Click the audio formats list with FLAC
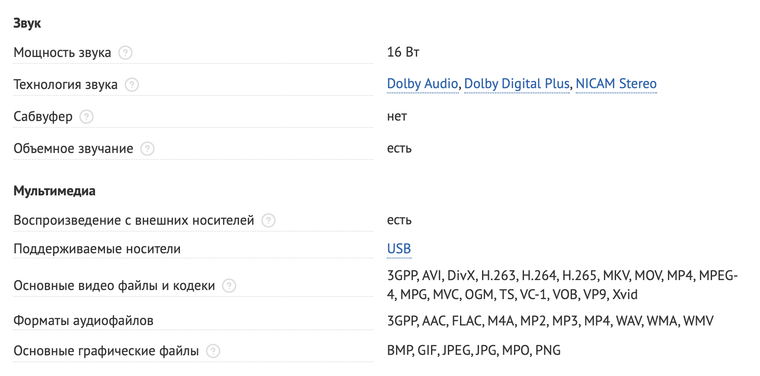The image size is (760, 376). coord(550,321)
